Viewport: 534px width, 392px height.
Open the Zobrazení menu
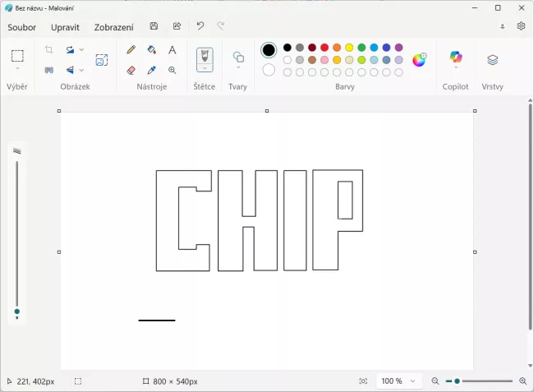click(113, 27)
